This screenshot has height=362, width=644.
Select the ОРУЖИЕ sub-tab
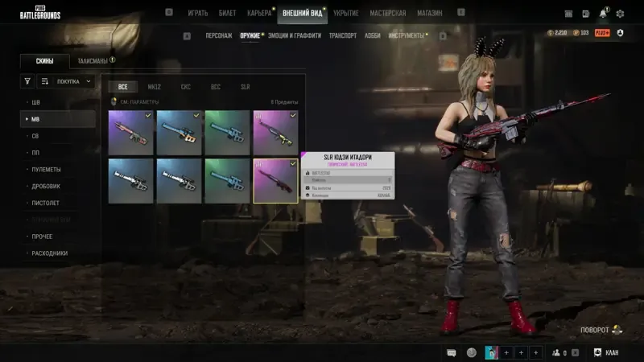(x=250, y=35)
